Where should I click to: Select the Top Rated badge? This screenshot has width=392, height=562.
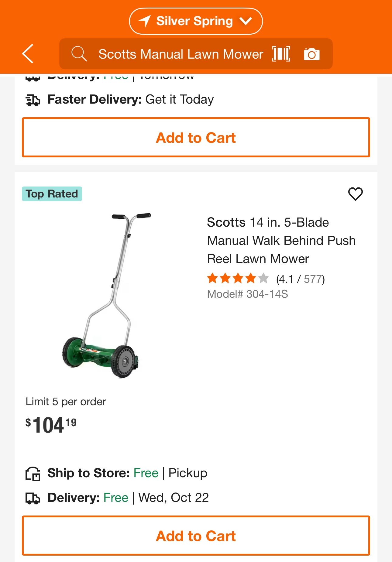pyautogui.click(x=52, y=193)
